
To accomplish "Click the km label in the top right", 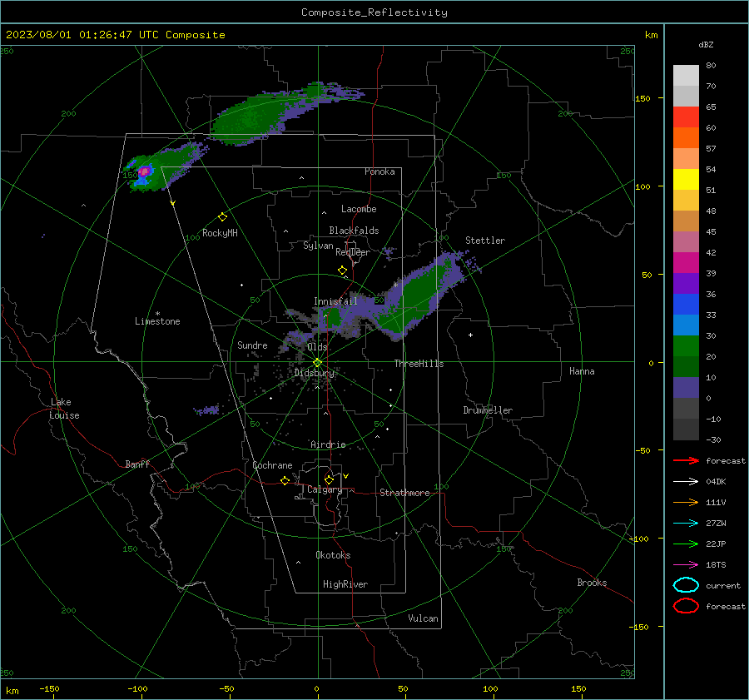I will [651, 35].
